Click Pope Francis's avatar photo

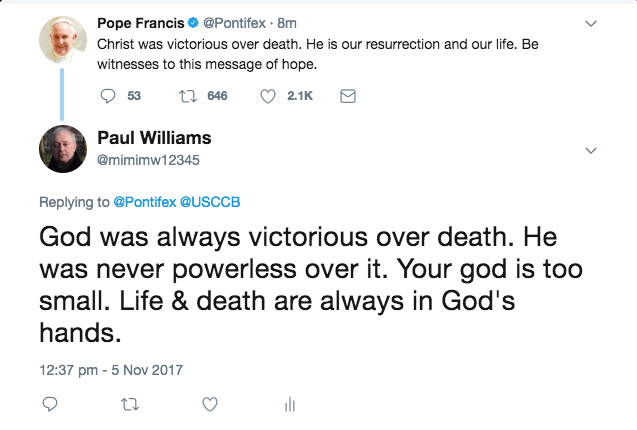click(63, 39)
